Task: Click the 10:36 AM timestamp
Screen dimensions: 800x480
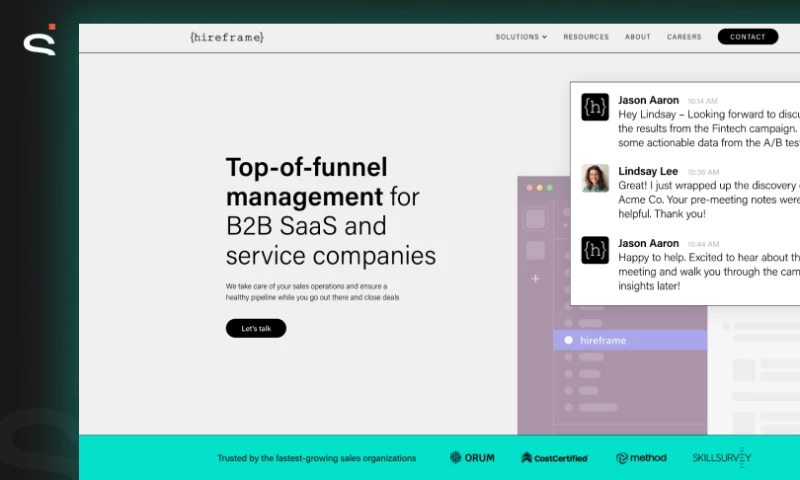Action: pos(703,172)
